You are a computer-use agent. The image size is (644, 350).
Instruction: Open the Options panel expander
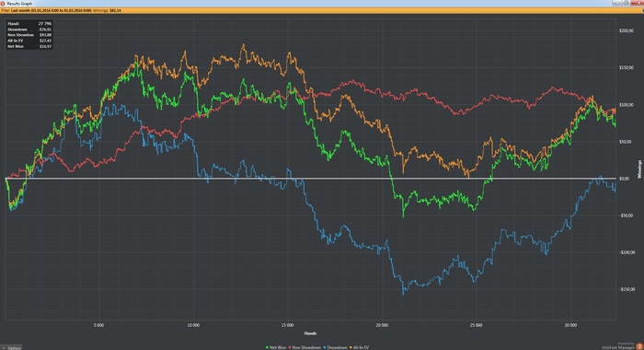(x=11, y=348)
